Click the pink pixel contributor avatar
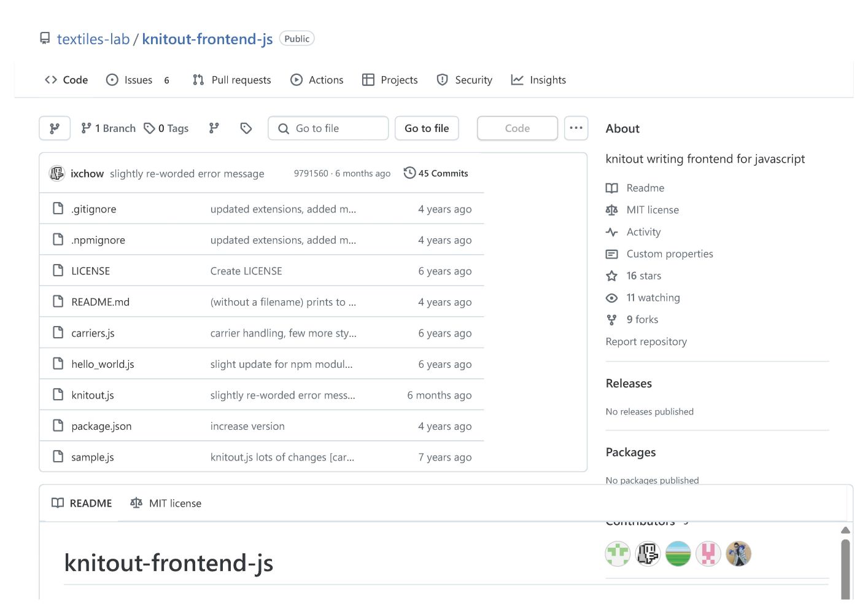The width and height of the screenshot is (868, 614). pyautogui.click(x=708, y=554)
